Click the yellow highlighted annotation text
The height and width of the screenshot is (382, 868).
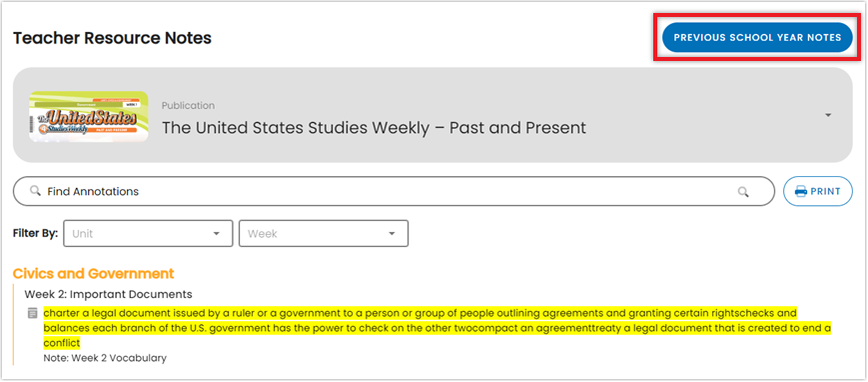pos(437,328)
